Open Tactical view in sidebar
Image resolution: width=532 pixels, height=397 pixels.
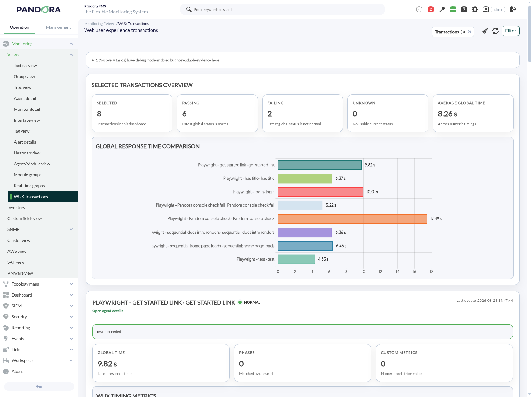[x=25, y=66]
